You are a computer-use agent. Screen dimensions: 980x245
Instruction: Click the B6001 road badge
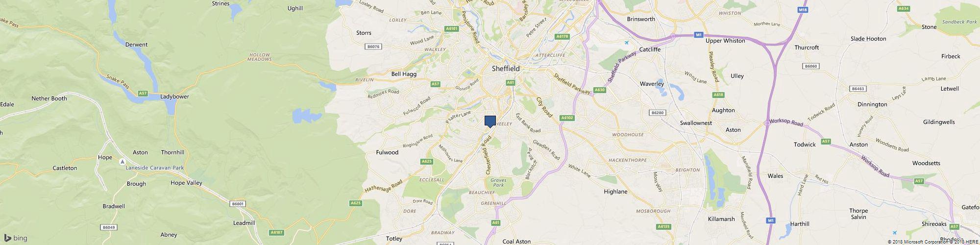coord(238,203)
